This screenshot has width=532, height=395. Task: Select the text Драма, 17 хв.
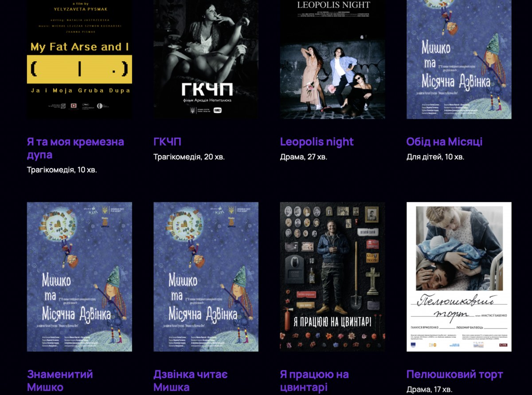click(x=430, y=389)
